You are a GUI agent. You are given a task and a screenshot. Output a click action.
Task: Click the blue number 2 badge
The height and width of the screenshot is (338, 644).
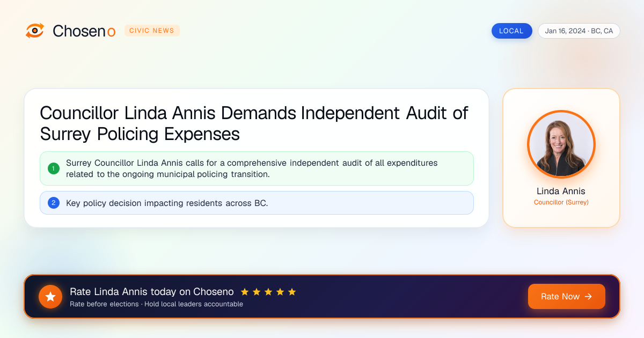click(54, 203)
